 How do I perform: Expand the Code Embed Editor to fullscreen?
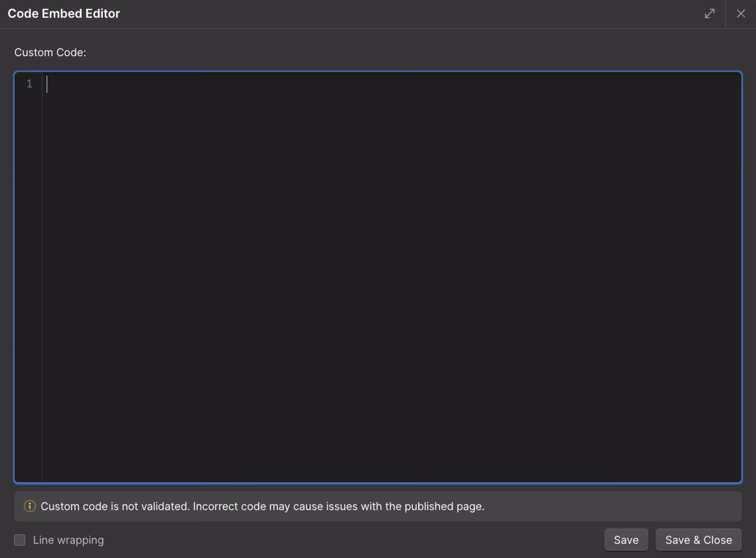click(x=710, y=13)
